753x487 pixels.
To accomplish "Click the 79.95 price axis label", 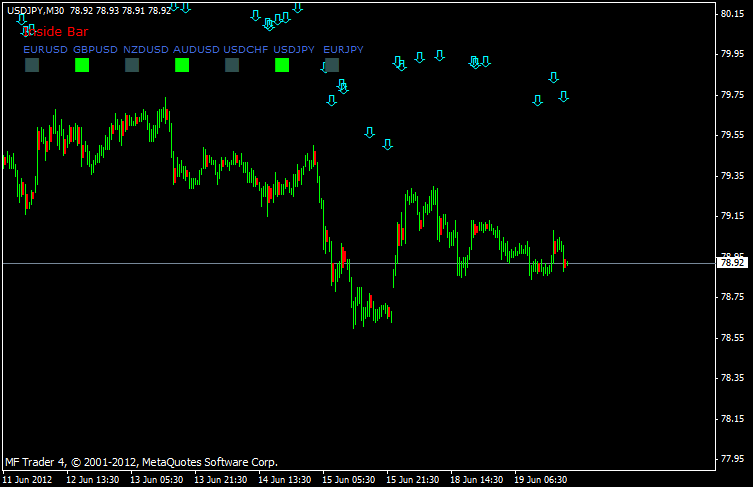I will [732, 54].
